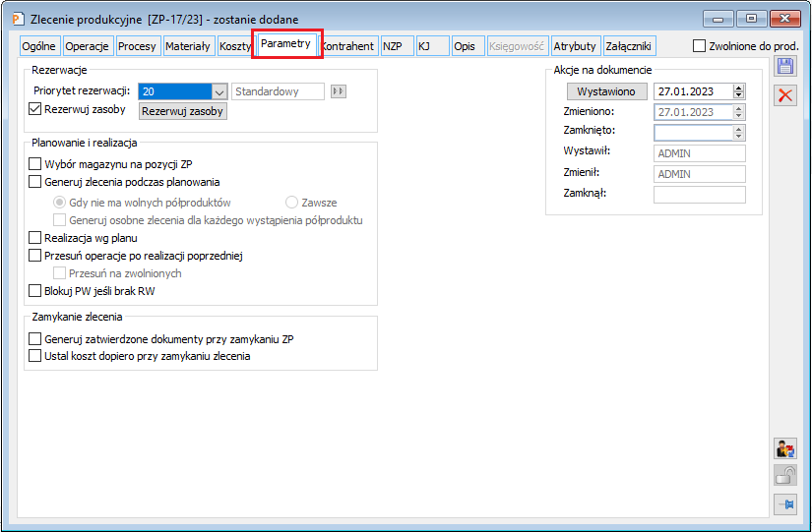Switch to the Ogólne tab
The image size is (812, 532).
pos(38,46)
